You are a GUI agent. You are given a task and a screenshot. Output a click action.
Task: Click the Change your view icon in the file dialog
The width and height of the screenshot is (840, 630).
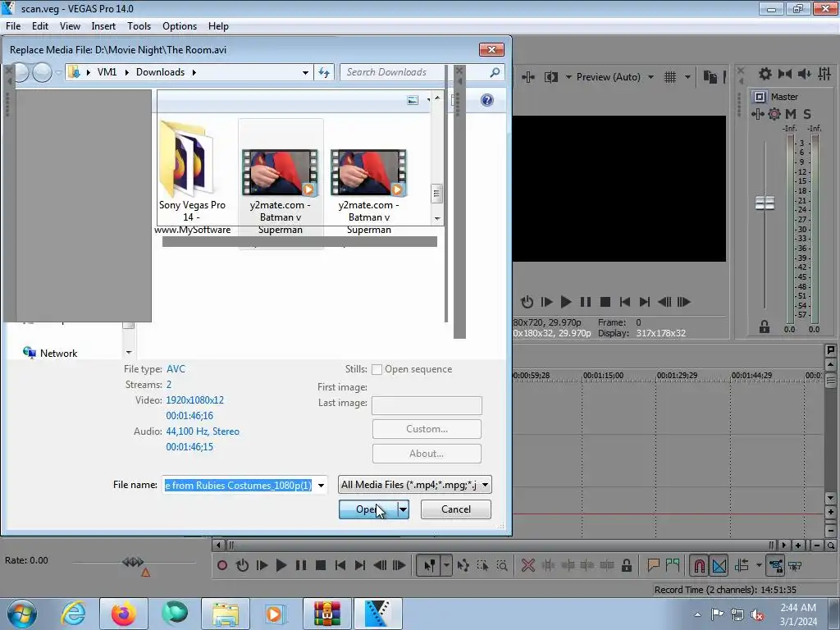click(x=413, y=100)
